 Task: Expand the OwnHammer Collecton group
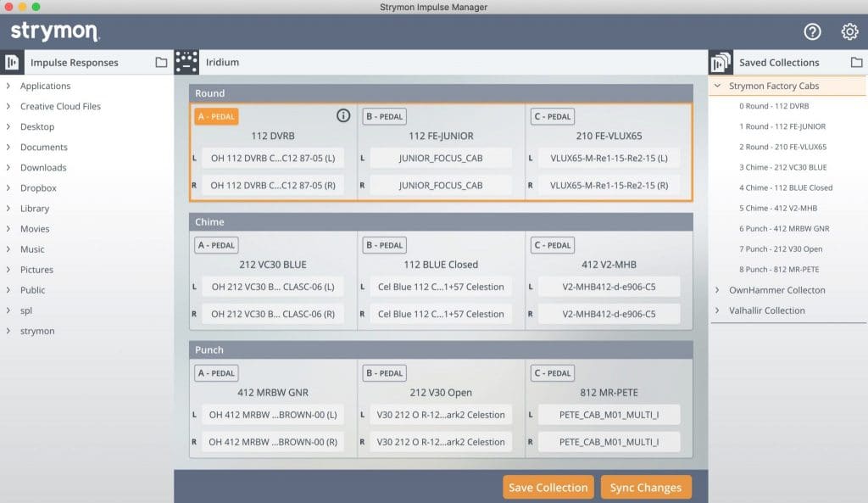pyautogui.click(x=719, y=290)
